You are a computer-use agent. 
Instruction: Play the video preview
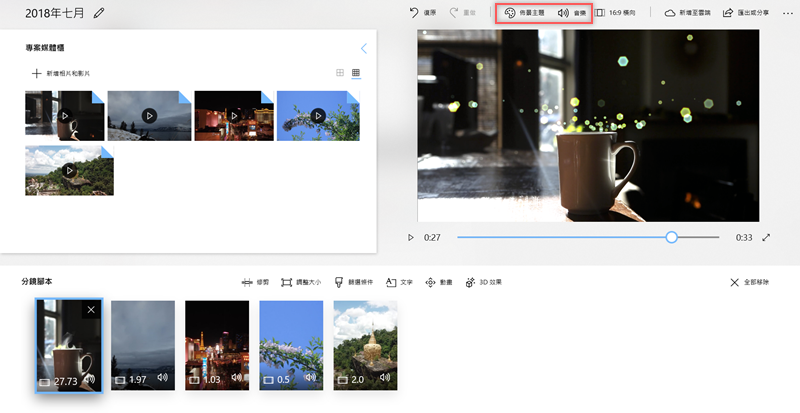[x=411, y=237]
